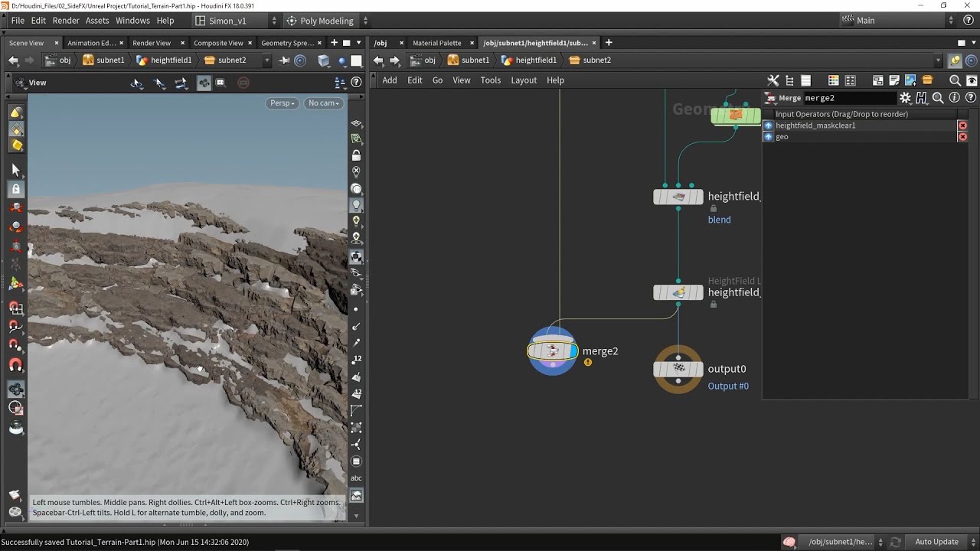The height and width of the screenshot is (551, 980).
Task: Search the merge2 parameters
Action: [938, 98]
